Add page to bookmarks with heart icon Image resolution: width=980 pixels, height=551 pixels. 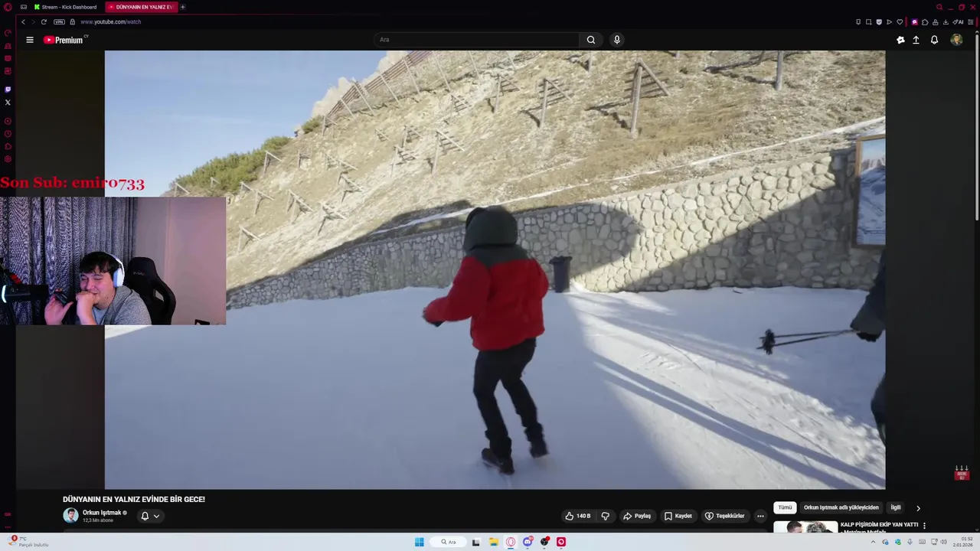tap(900, 21)
